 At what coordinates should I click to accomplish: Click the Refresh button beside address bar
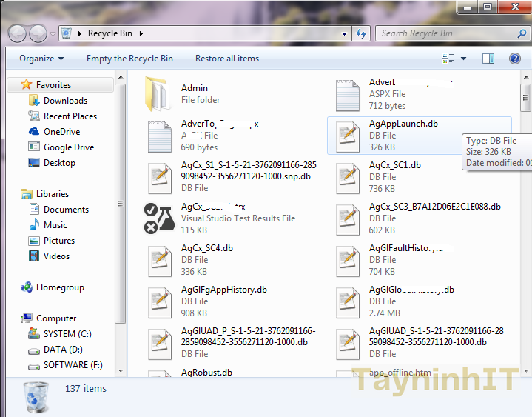(x=361, y=33)
